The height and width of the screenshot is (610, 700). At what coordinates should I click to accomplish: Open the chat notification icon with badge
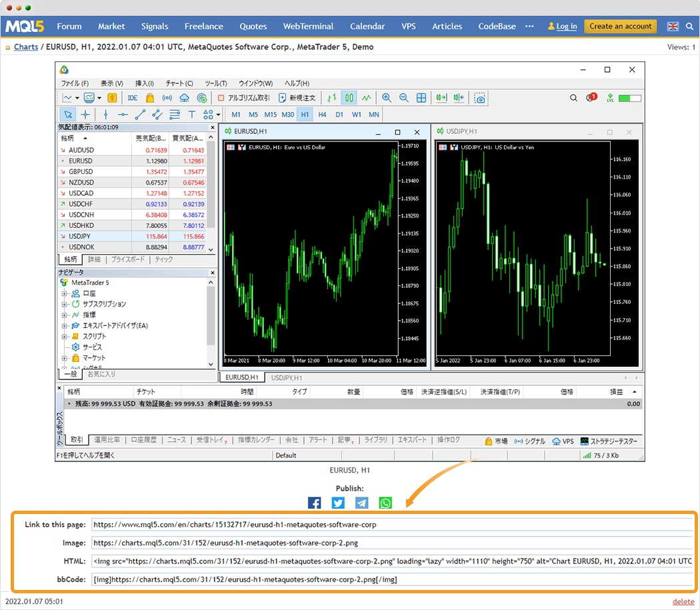coord(591,97)
